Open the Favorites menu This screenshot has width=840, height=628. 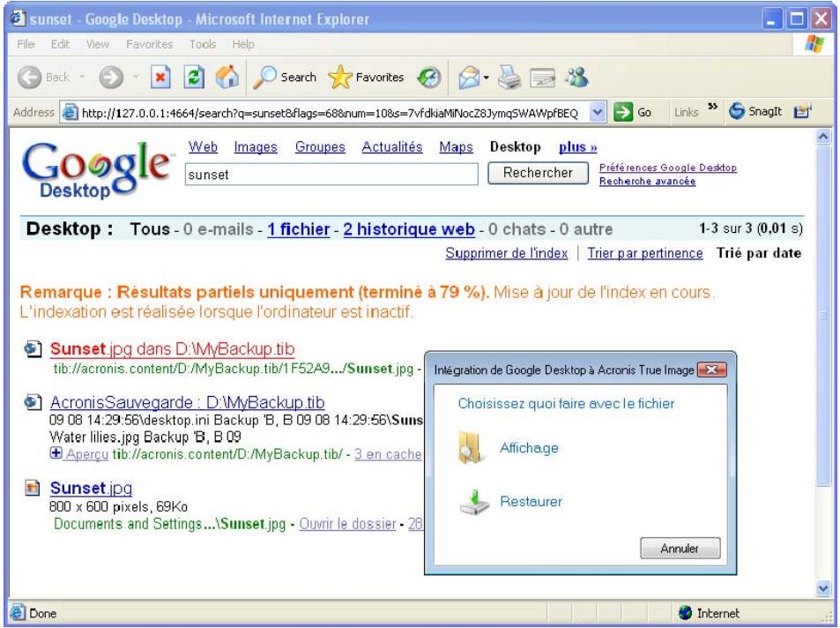click(x=150, y=44)
